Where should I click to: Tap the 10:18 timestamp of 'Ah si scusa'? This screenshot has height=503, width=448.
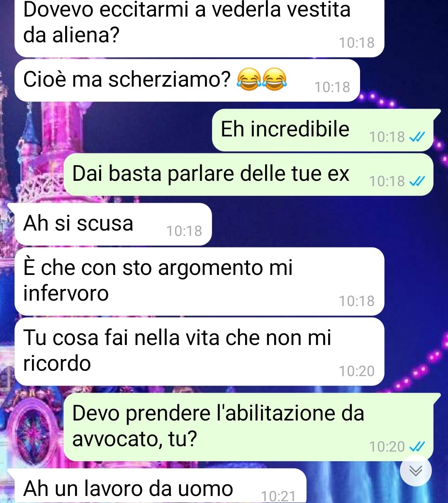point(184,231)
